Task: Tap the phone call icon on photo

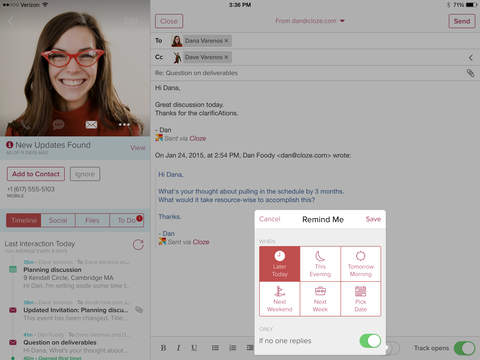Action: (26, 125)
